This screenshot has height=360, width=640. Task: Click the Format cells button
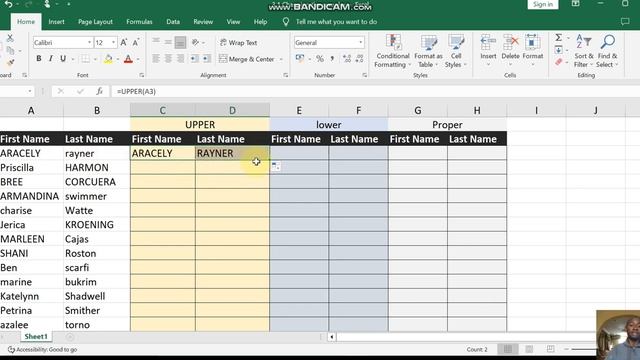[x=533, y=51]
